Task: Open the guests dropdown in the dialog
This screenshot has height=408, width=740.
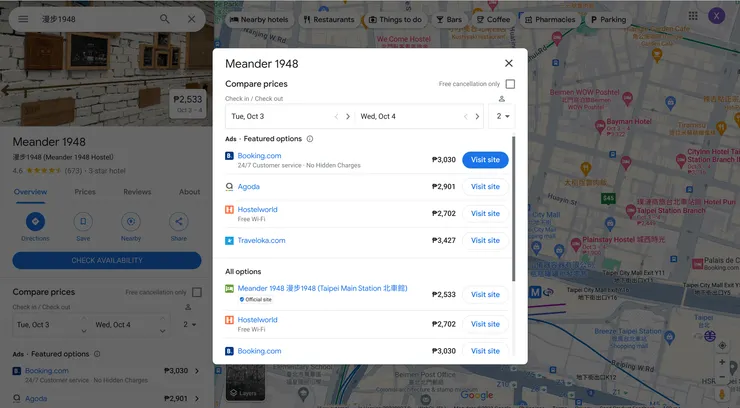Action: click(503, 116)
